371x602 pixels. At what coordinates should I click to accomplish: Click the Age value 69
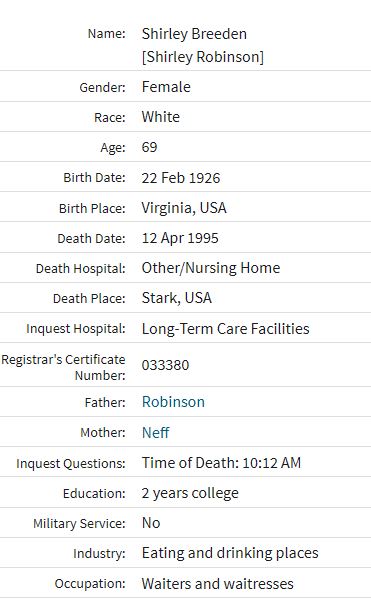point(149,147)
